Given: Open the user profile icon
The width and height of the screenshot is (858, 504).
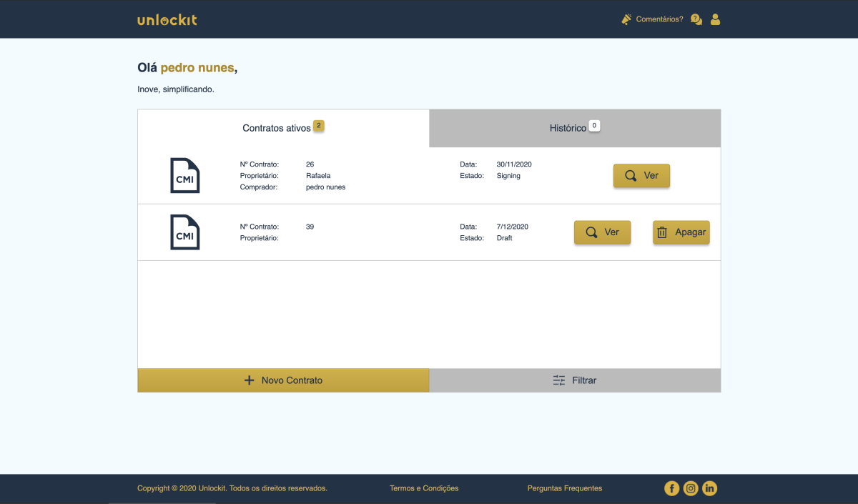Looking at the screenshot, I should [715, 19].
